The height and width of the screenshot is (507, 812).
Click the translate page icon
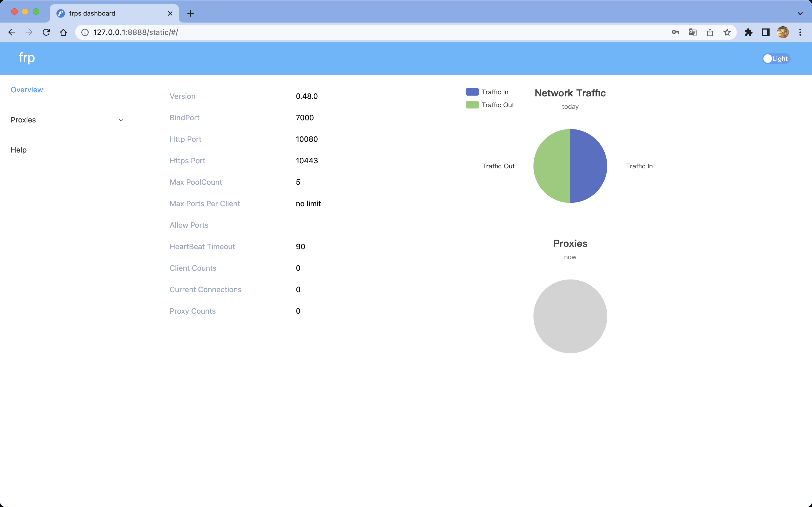(x=692, y=32)
